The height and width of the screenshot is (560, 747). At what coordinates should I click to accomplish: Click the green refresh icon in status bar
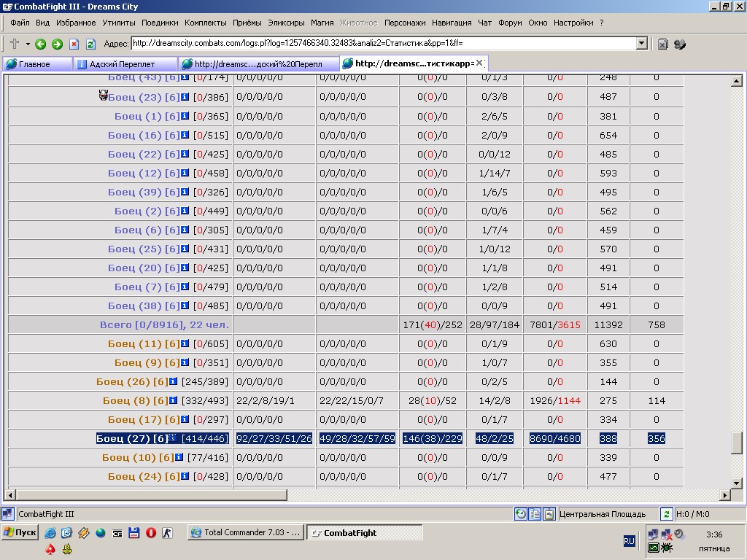pos(666,514)
